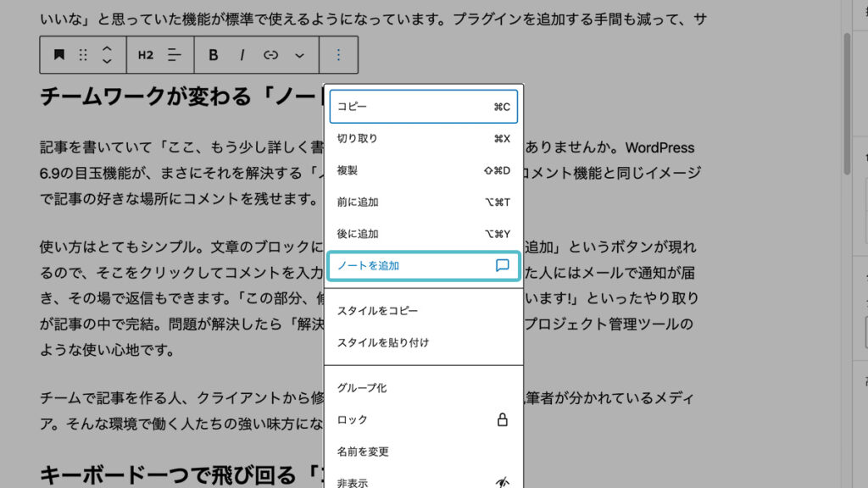Move block down with the down arrow
This screenshot has width=868, height=488.
pos(107,61)
